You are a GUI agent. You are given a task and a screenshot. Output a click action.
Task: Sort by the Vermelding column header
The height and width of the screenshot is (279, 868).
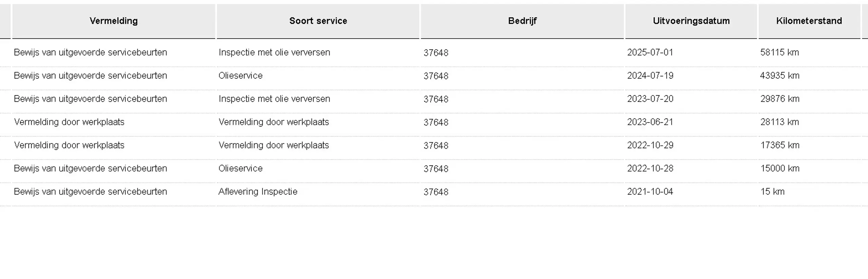click(x=114, y=21)
